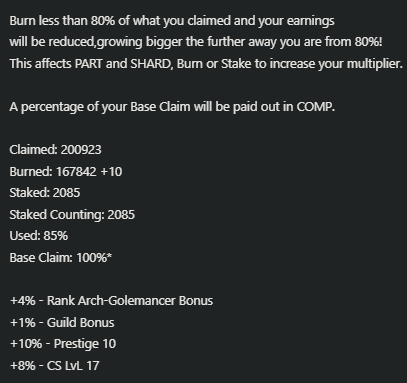The width and height of the screenshot is (407, 383).
Task: Click the asterisk after Base Claim 100%
Action: (x=110, y=256)
